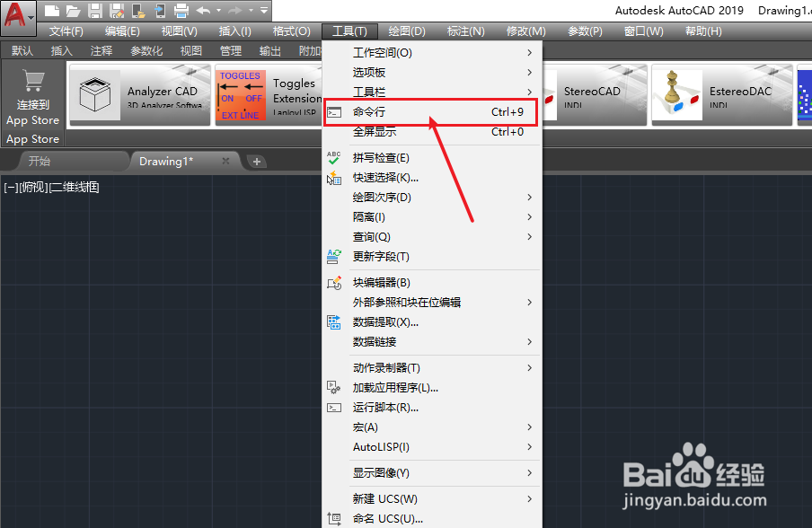Image resolution: width=812 pixels, height=528 pixels.
Task: Expand the 数据链接 submenu
Action: (x=432, y=341)
